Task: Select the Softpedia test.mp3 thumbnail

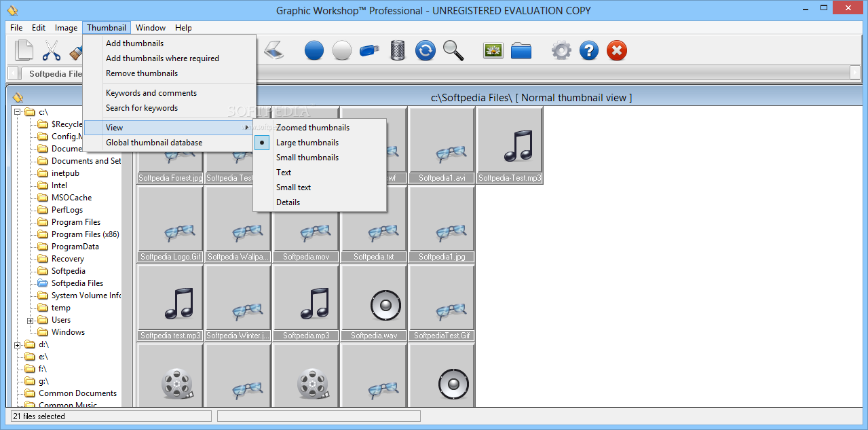Action: [170, 302]
